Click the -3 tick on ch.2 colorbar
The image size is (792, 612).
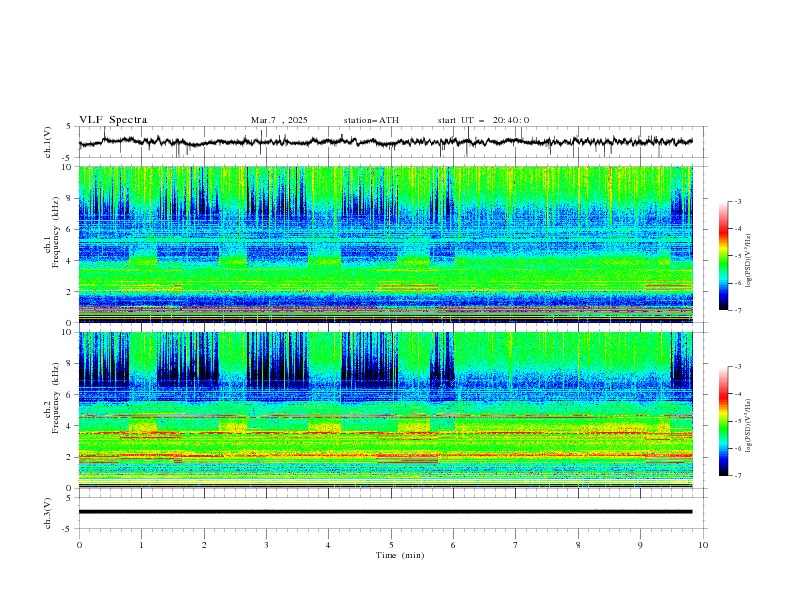pos(738,367)
